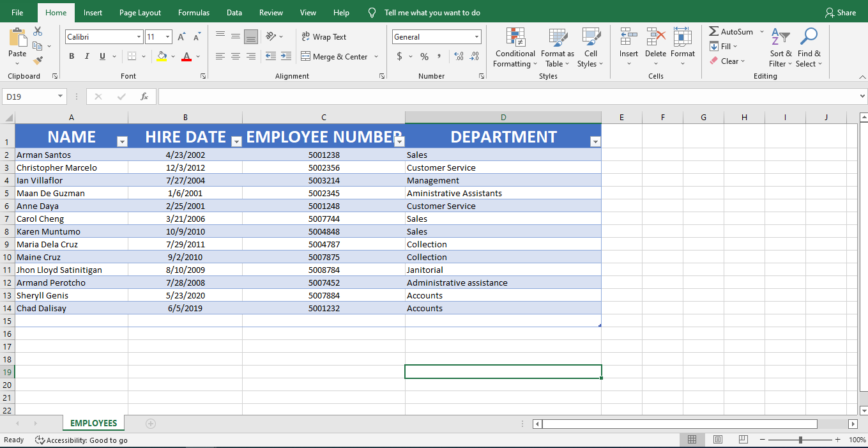
Task: Open the General number format dropdown
Action: point(476,37)
